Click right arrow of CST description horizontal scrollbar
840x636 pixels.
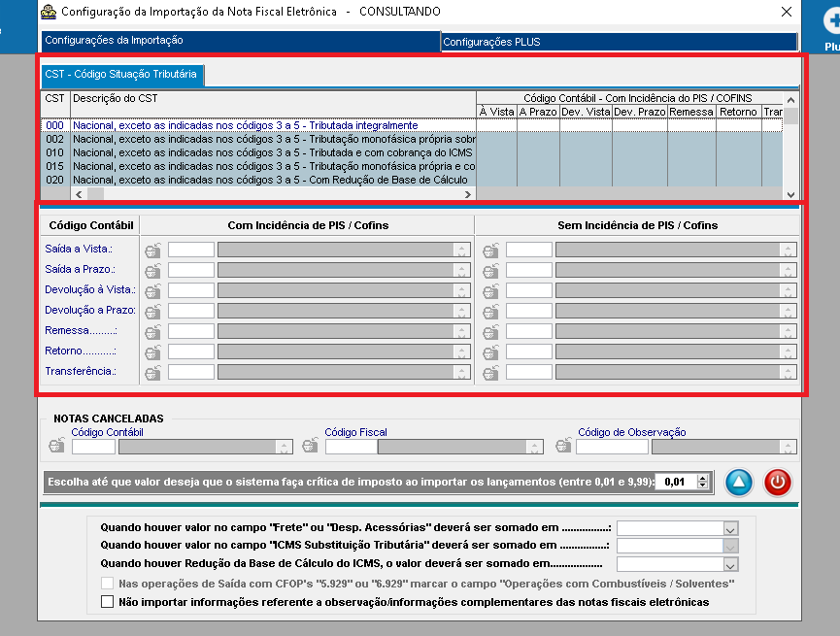click(468, 194)
